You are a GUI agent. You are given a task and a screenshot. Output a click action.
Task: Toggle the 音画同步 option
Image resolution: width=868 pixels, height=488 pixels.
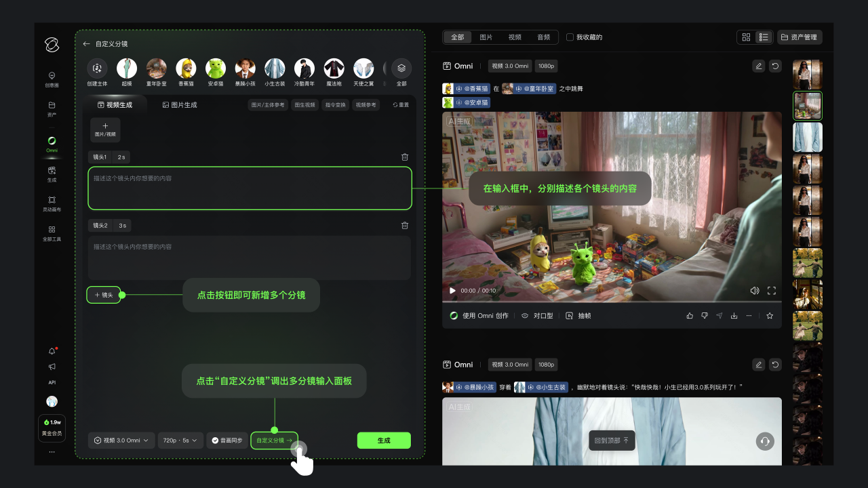(226, 441)
